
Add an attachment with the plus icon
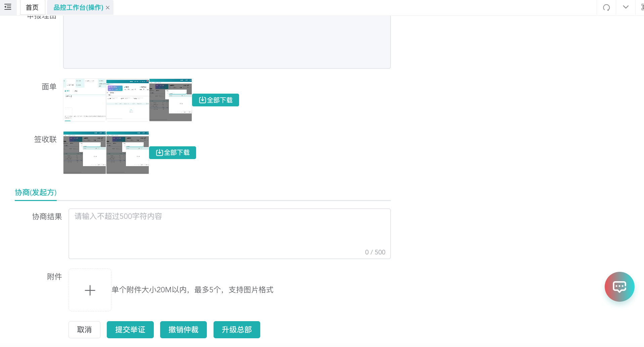90,290
